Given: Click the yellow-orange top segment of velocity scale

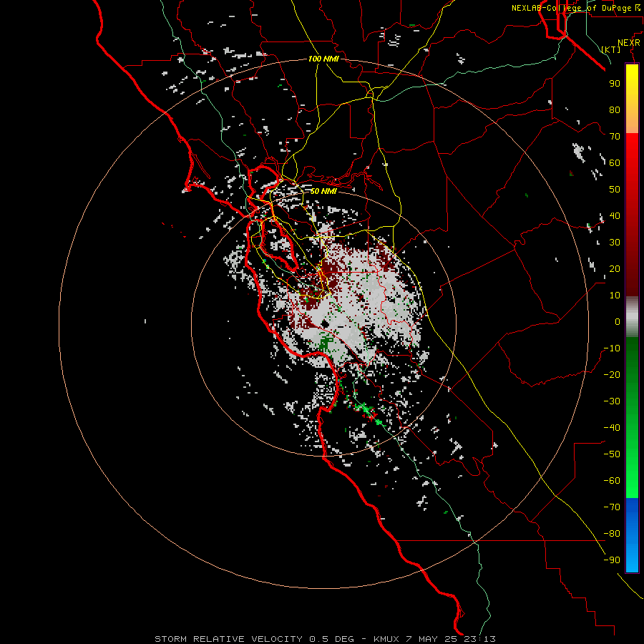Looking at the screenshot, I should coord(632,99).
